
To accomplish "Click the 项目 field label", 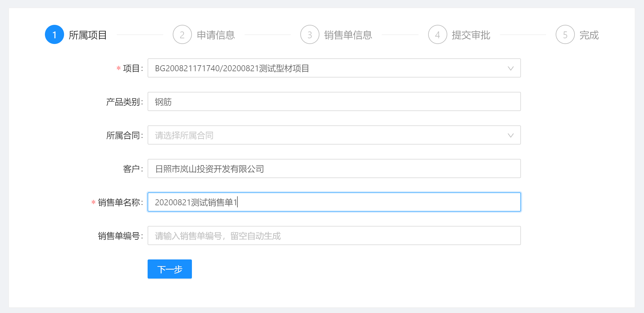I will [133, 69].
